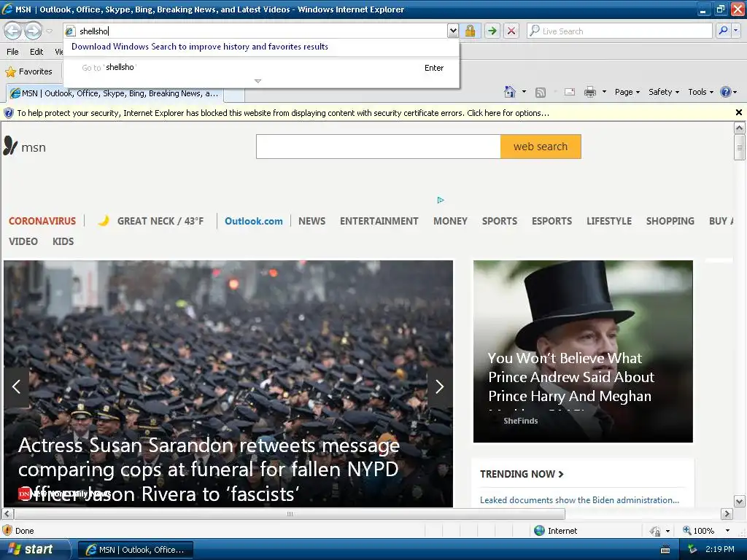
Task: Open the leaked documents Biden link
Action: pos(579,500)
